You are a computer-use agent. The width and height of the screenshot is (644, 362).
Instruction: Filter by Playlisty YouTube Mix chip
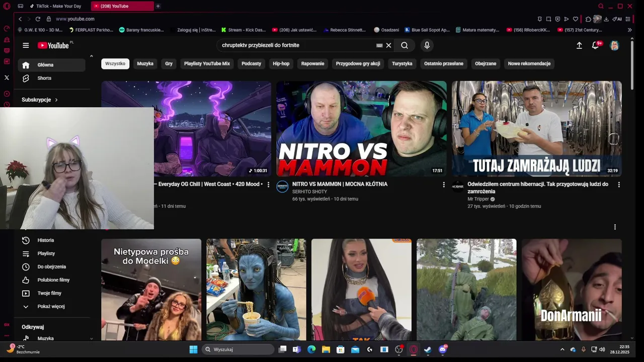(x=207, y=63)
